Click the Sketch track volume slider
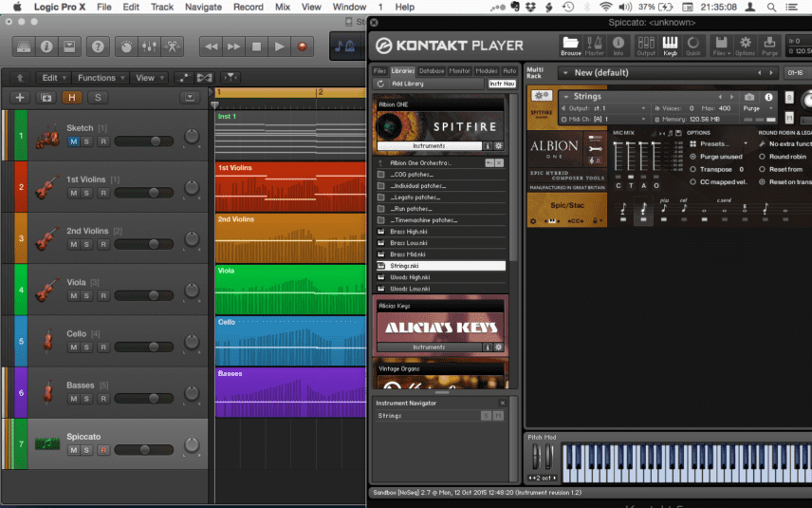The image size is (812, 508). pyautogui.click(x=144, y=141)
